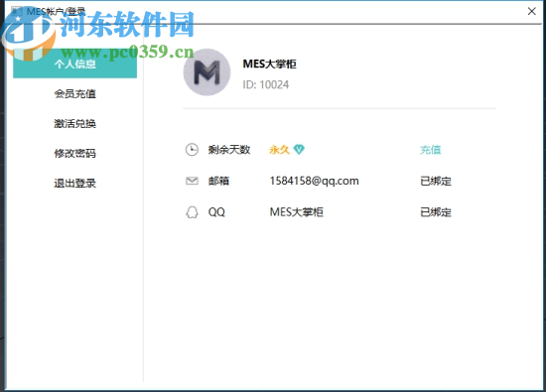Click the 永久 remaining days value

279,150
